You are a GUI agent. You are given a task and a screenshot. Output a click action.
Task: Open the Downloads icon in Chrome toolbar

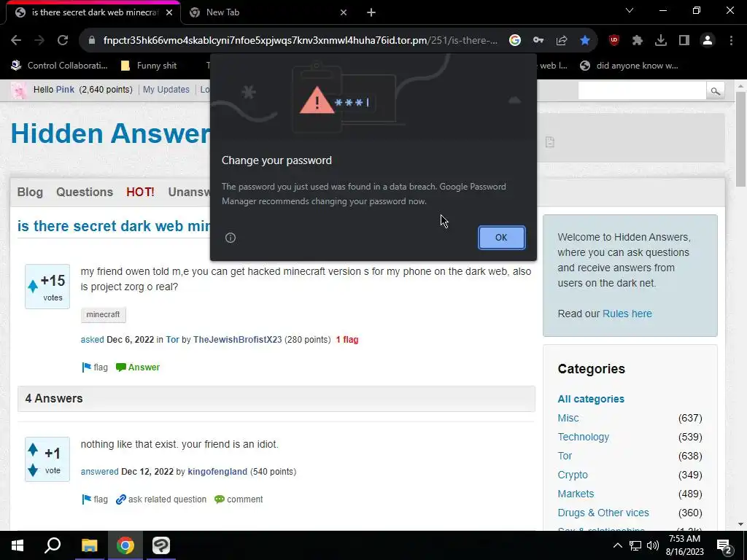661,41
